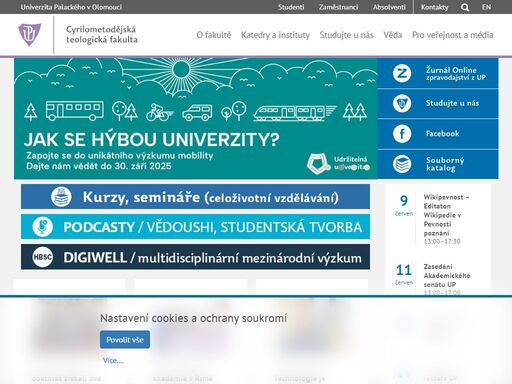The height and width of the screenshot is (384, 512).
Task: Open the Věda menu
Action: coord(393,35)
